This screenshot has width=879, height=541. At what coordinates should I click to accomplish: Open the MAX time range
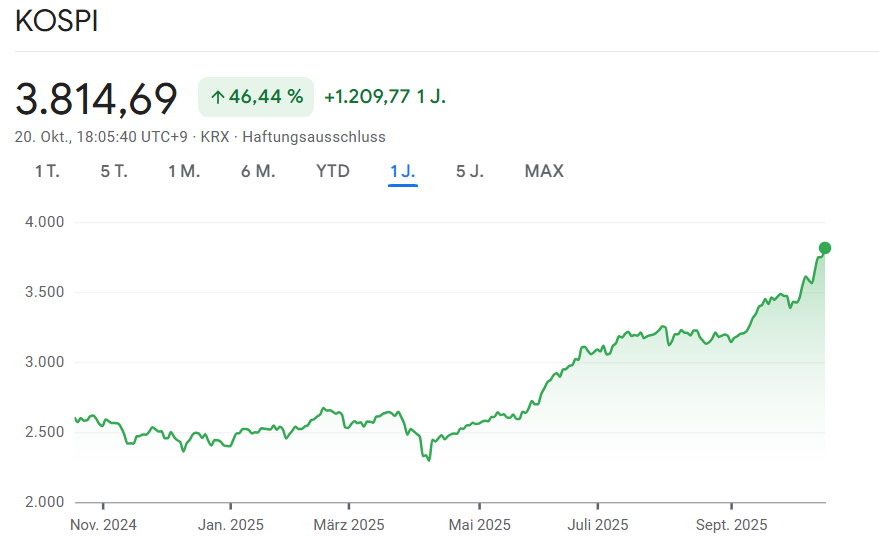tap(544, 171)
